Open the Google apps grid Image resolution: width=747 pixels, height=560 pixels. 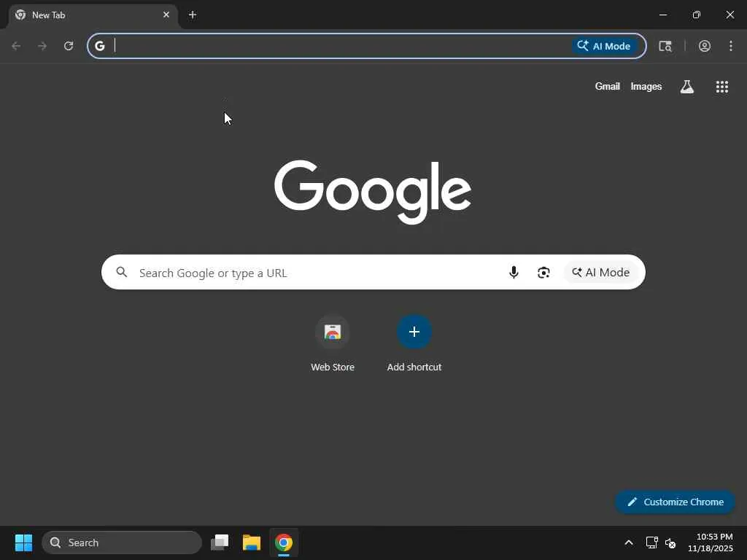722,87
